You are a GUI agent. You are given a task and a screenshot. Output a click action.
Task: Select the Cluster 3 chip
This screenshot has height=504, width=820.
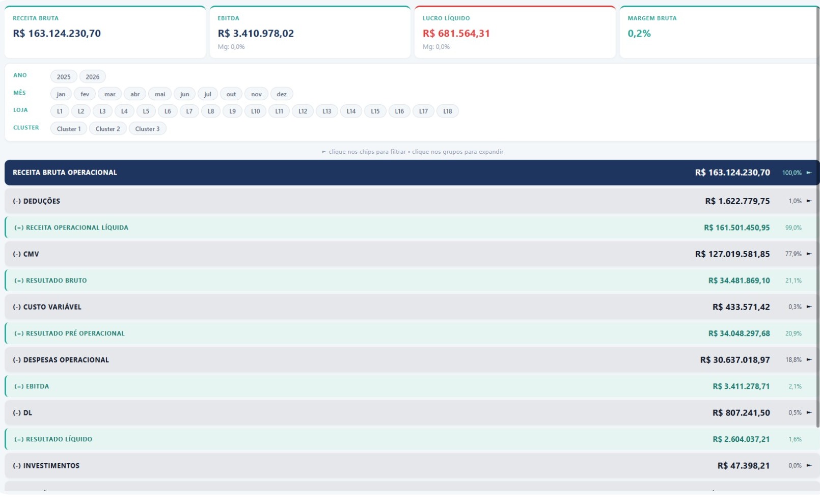click(148, 129)
